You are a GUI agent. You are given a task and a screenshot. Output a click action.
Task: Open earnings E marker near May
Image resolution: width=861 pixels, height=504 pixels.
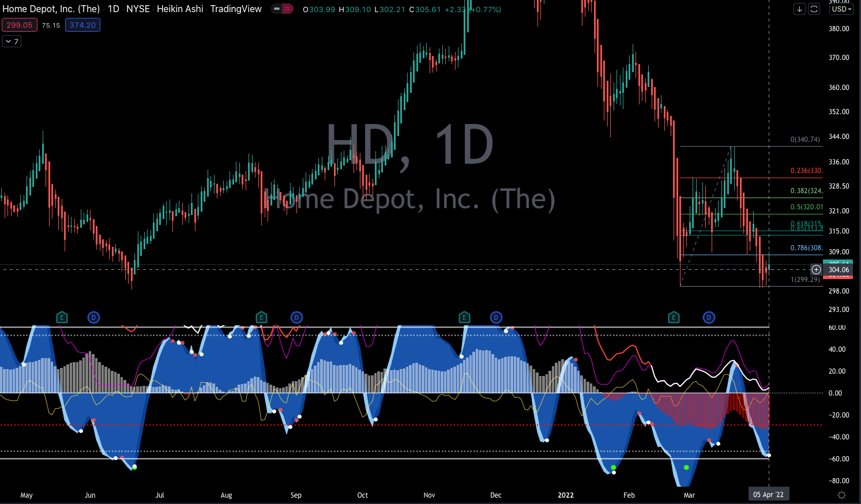62,317
